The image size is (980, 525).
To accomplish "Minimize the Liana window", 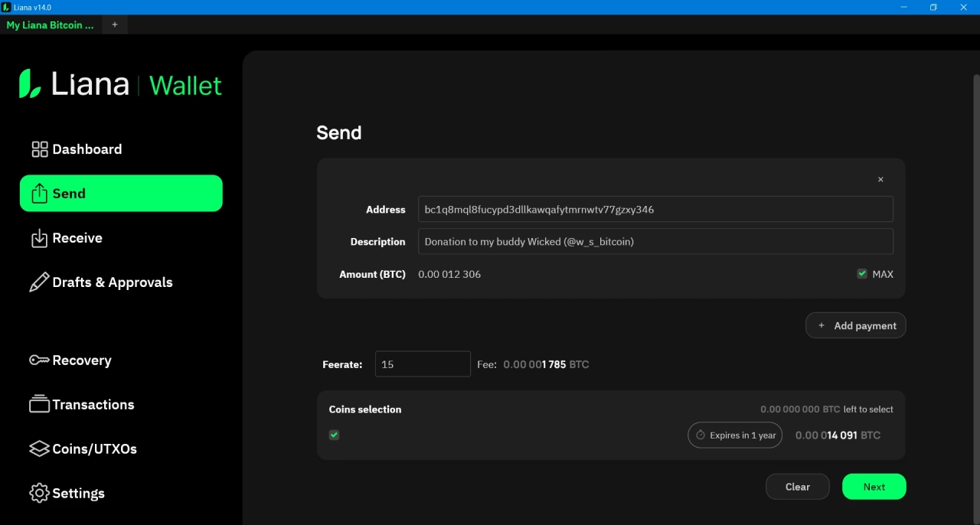I will [x=903, y=7].
